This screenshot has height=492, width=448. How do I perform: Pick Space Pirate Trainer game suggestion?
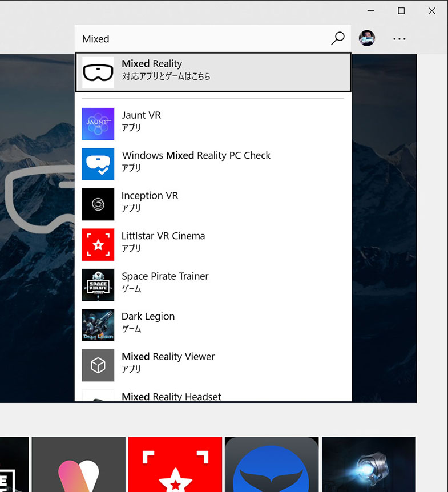tap(213, 285)
